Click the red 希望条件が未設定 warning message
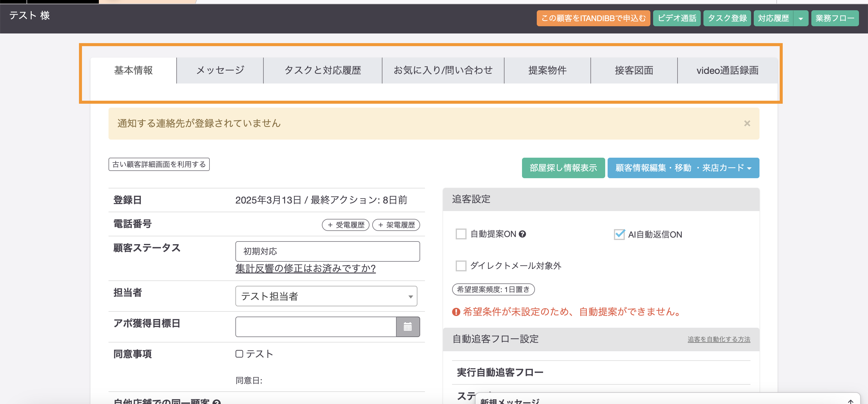Viewport: 868px width, 404px height. pos(567,312)
